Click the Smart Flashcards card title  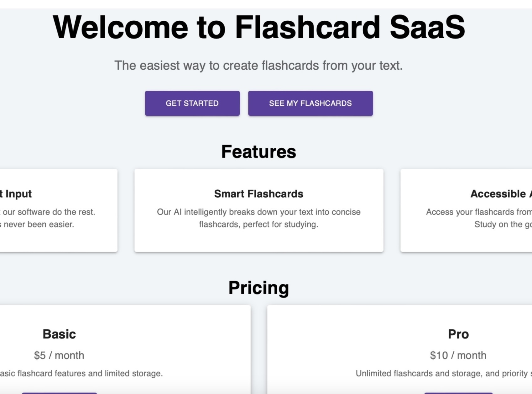(x=259, y=194)
